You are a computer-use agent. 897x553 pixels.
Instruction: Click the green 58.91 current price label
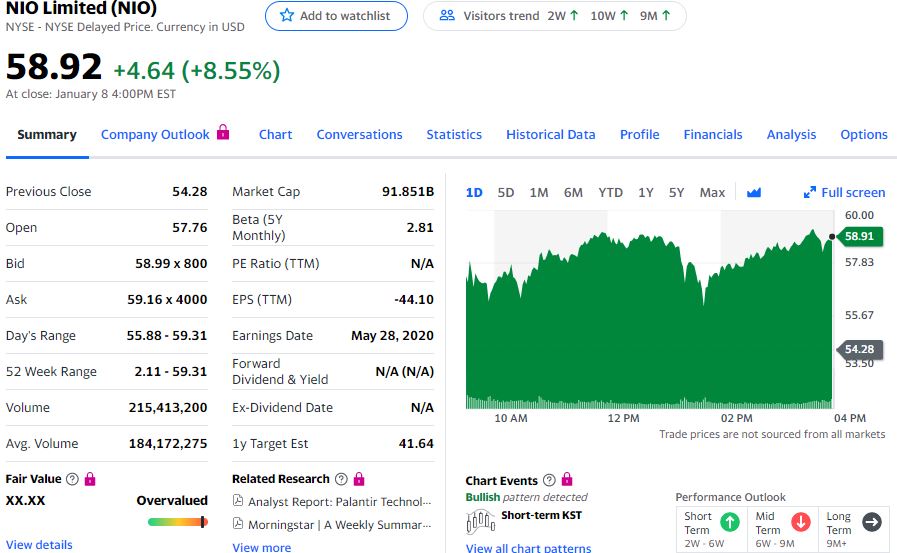click(859, 236)
